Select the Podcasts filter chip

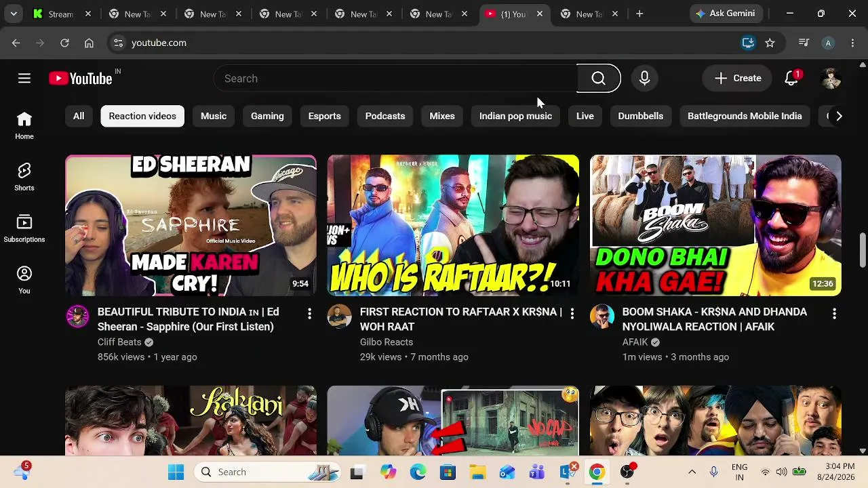[x=385, y=116]
